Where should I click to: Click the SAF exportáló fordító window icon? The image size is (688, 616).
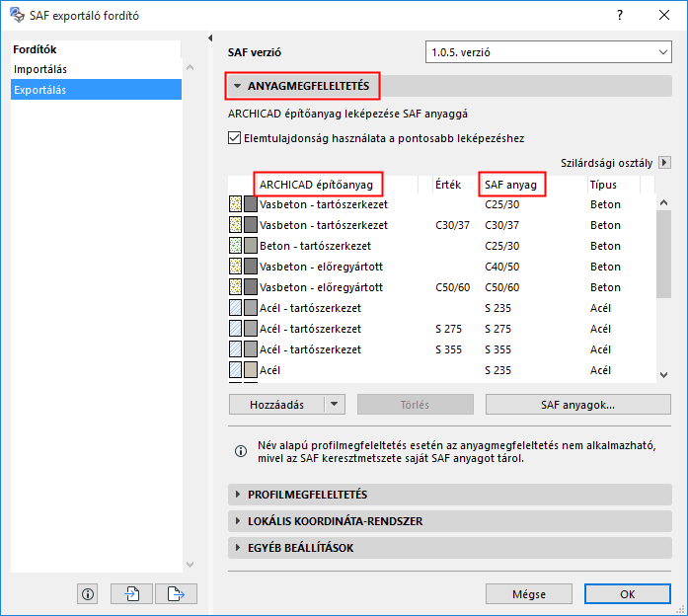point(17,16)
